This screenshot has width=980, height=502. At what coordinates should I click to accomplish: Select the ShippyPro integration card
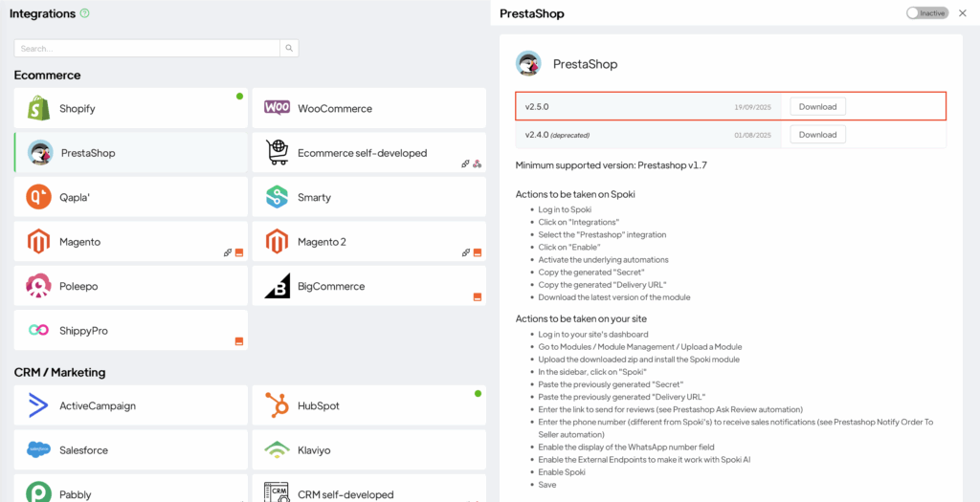[130, 331]
